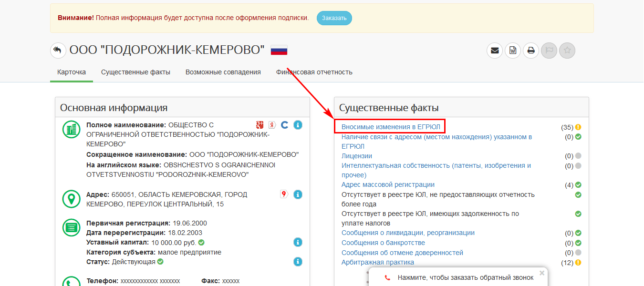644x286 pixels.
Task: Open Лицензии link
Action: pos(357,156)
